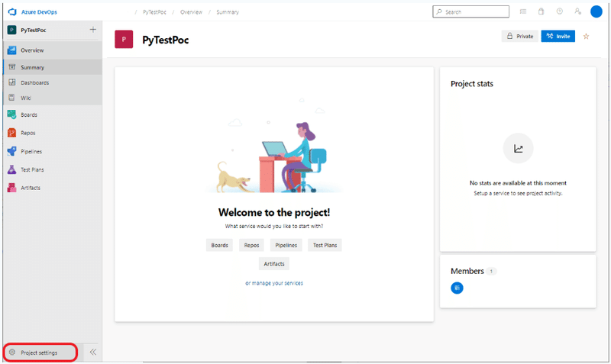
Task: Select Overview in the sidebar
Action: 53,50
